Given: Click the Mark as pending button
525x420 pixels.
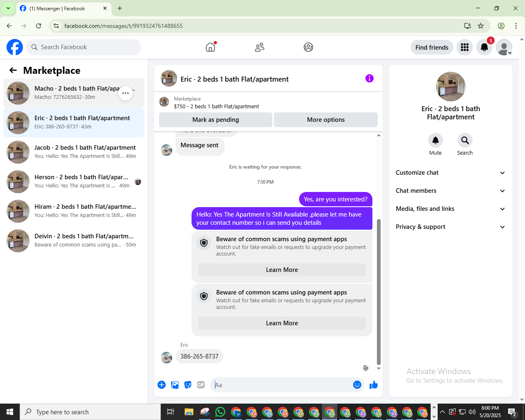Looking at the screenshot, I should (216, 120).
